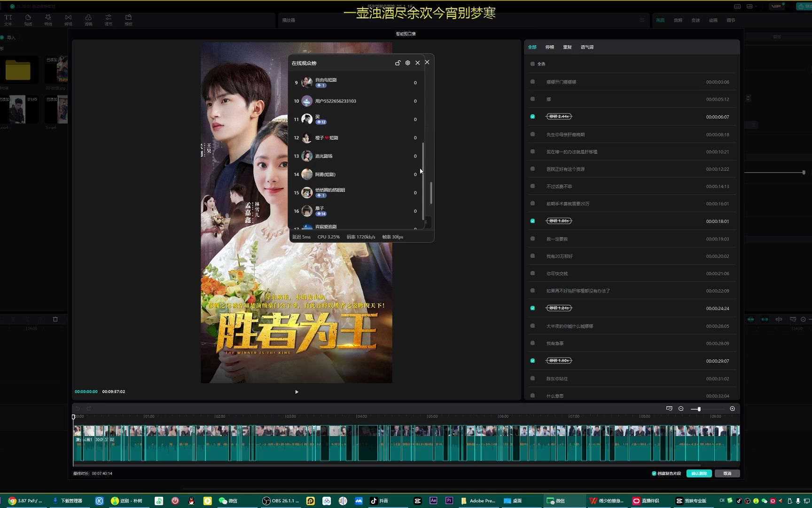Click timestamp 00:00:26:05
812x508 pixels.
click(x=718, y=326)
